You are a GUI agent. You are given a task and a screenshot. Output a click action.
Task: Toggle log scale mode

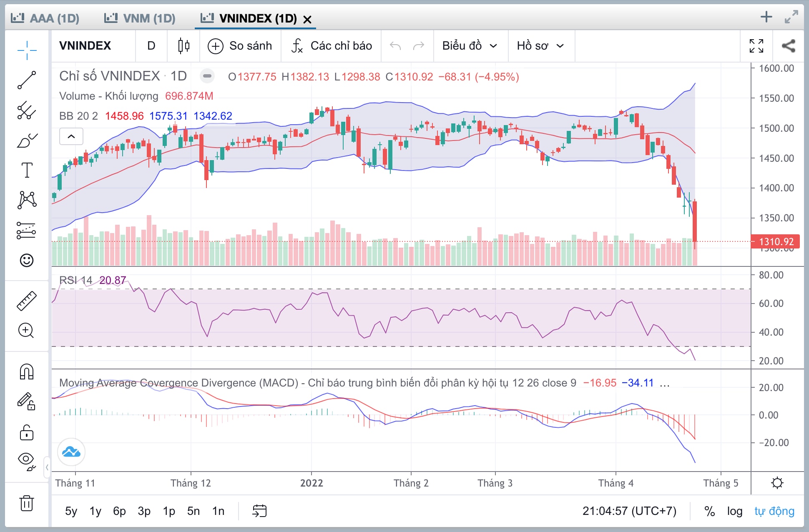(x=735, y=511)
